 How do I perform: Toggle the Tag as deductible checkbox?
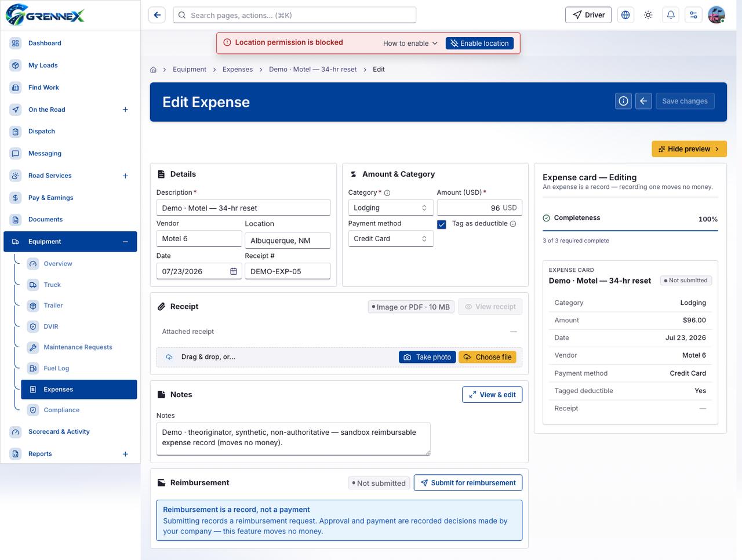442,224
